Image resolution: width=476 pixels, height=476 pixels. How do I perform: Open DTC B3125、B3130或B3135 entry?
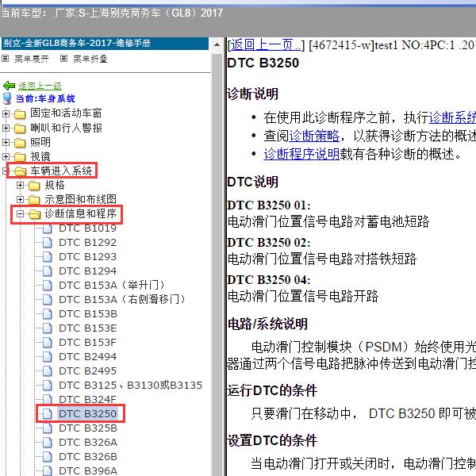click(131, 386)
